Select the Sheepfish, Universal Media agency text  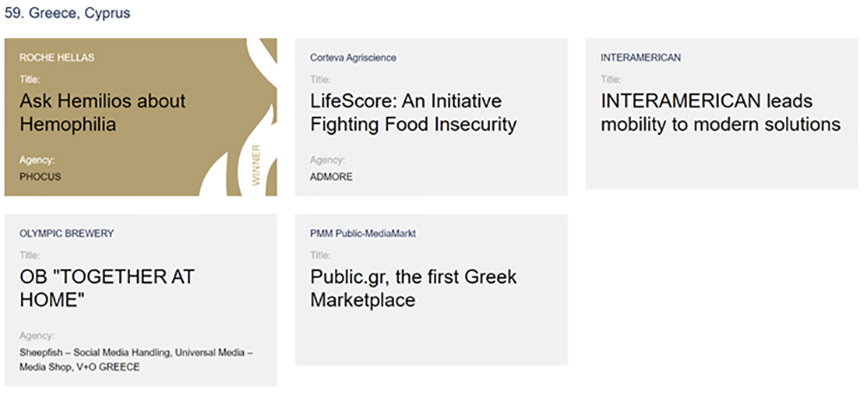136,359
